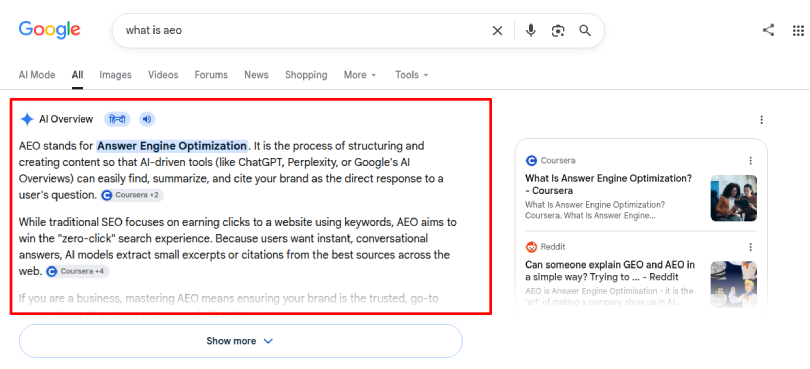Start voice search with the microphone icon
The height and width of the screenshot is (369, 810).
pyautogui.click(x=531, y=30)
